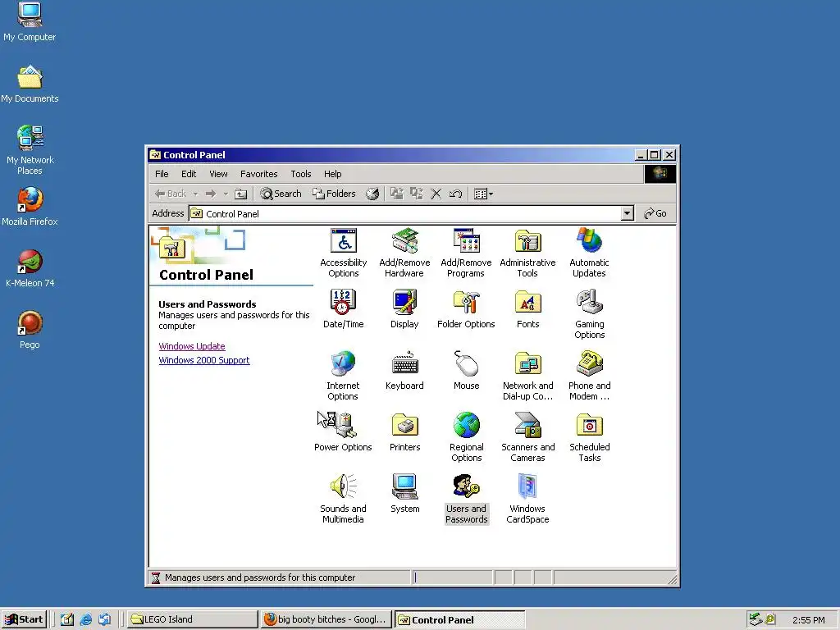Open Regional Options icon

[x=466, y=438]
